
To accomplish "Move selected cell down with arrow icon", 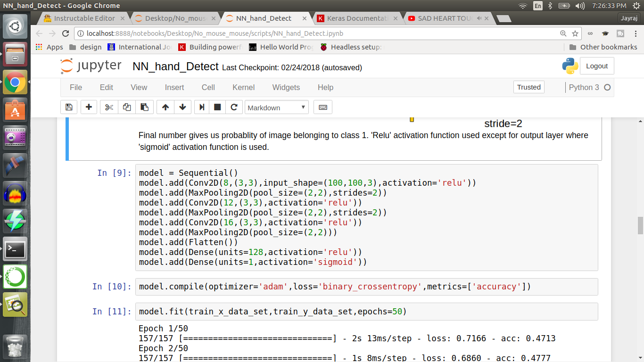I will tap(182, 107).
